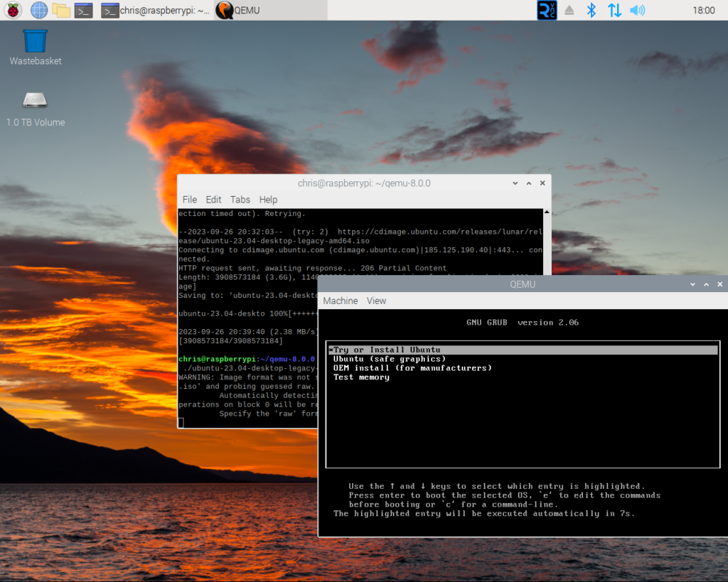Select the Wastebasket desktop icon
This screenshot has height=582, width=728.
click(x=36, y=48)
